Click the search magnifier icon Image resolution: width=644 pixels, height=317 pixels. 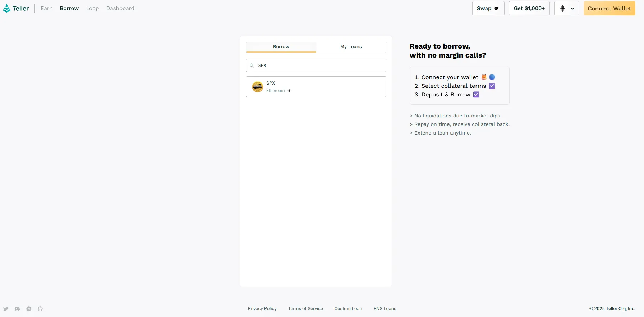point(252,65)
